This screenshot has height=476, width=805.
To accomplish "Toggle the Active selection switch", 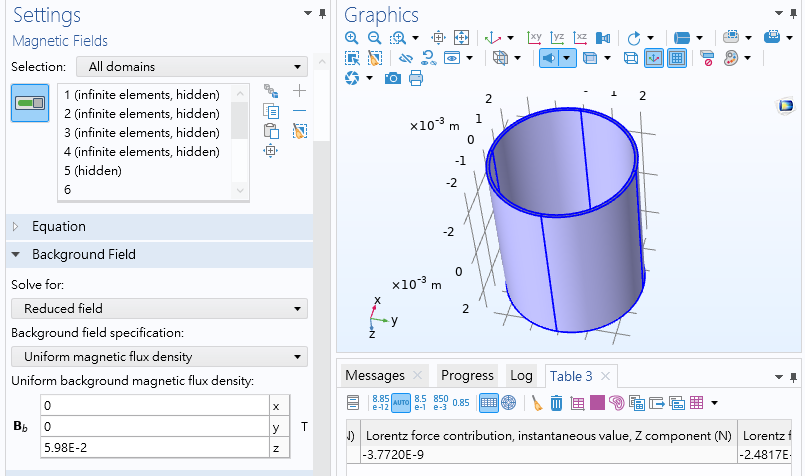I will pos(30,103).
